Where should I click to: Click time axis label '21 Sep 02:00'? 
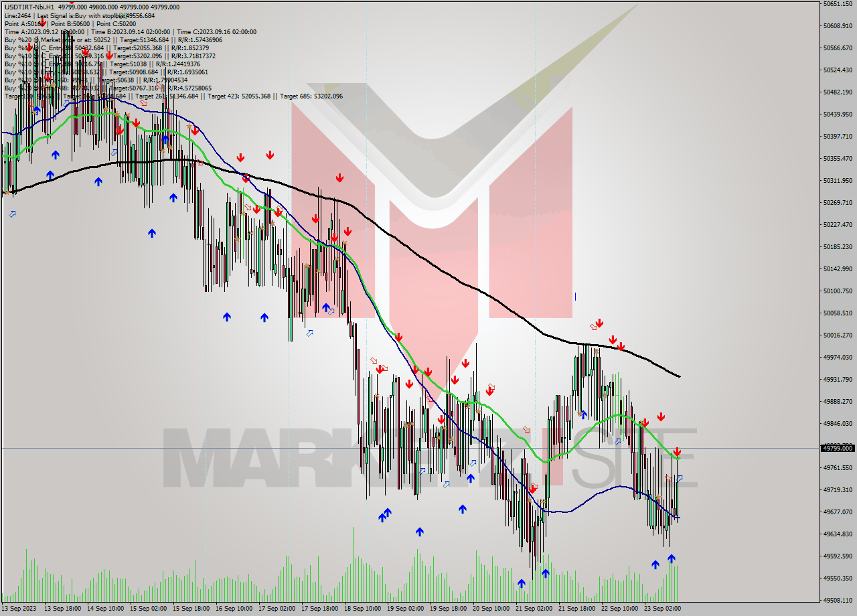(534, 609)
